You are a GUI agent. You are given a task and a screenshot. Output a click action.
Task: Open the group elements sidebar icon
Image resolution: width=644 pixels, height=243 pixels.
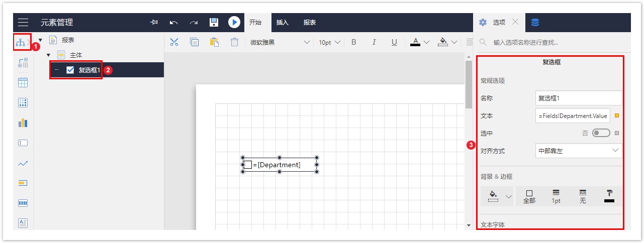click(x=23, y=63)
